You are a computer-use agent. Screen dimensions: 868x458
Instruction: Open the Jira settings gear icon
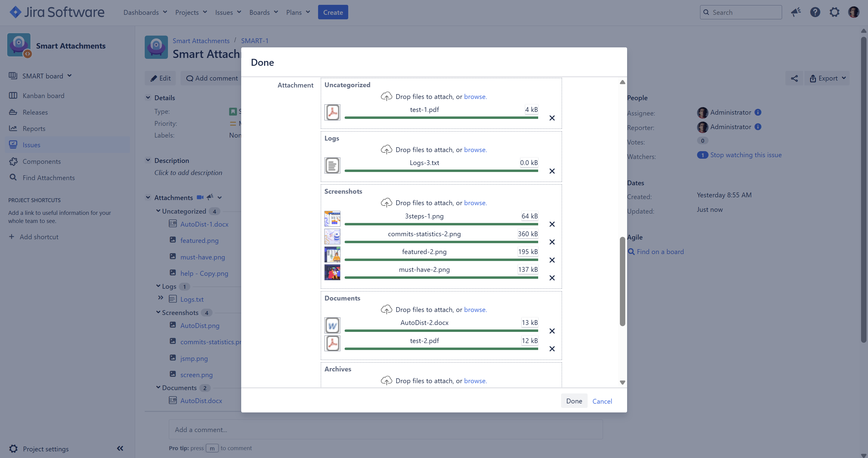click(x=834, y=12)
